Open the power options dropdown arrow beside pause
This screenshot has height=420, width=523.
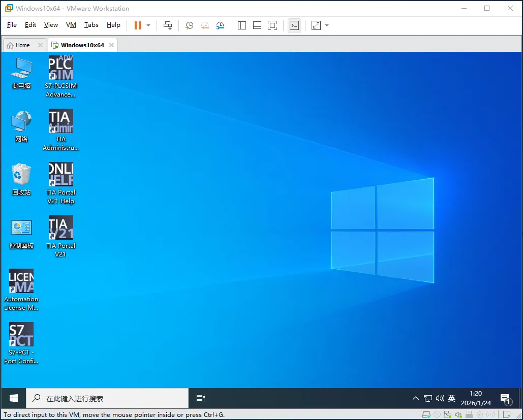click(148, 25)
